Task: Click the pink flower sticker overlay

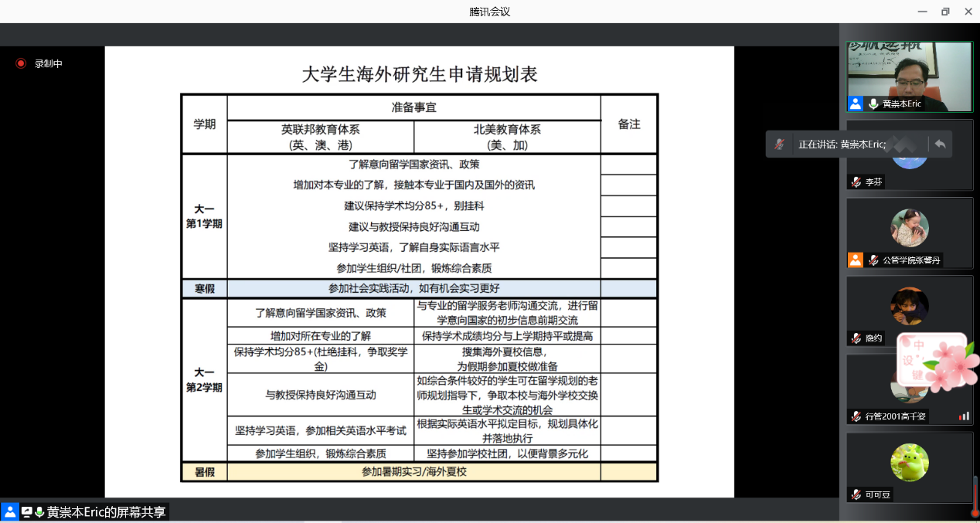Action: (x=934, y=363)
